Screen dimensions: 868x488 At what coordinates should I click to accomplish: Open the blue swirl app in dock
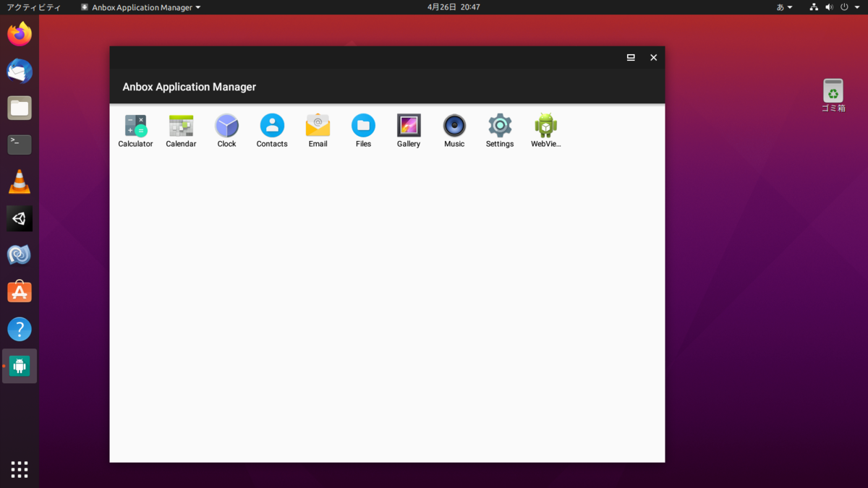tap(20, 255)
